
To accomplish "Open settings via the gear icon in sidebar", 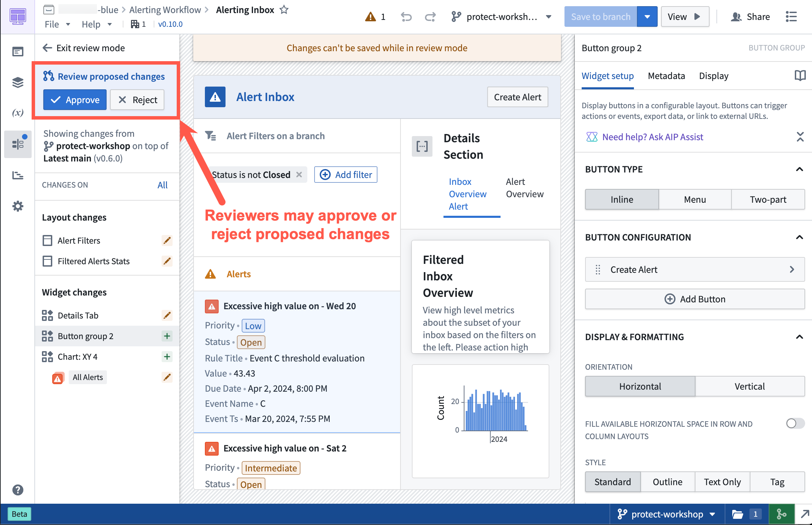I will click(18, 206).
